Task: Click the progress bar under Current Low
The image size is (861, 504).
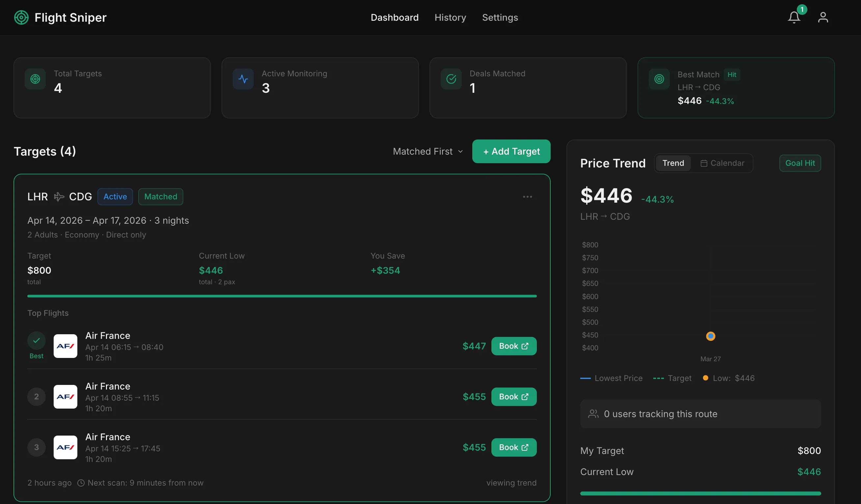Action: click(x=700, y=493)
